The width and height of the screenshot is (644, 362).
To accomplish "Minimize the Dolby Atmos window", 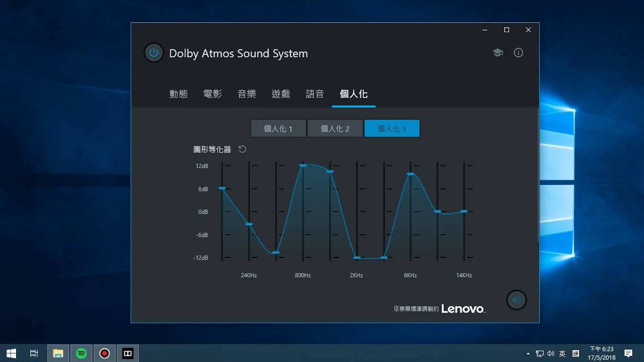I will (x=485, y=30).
